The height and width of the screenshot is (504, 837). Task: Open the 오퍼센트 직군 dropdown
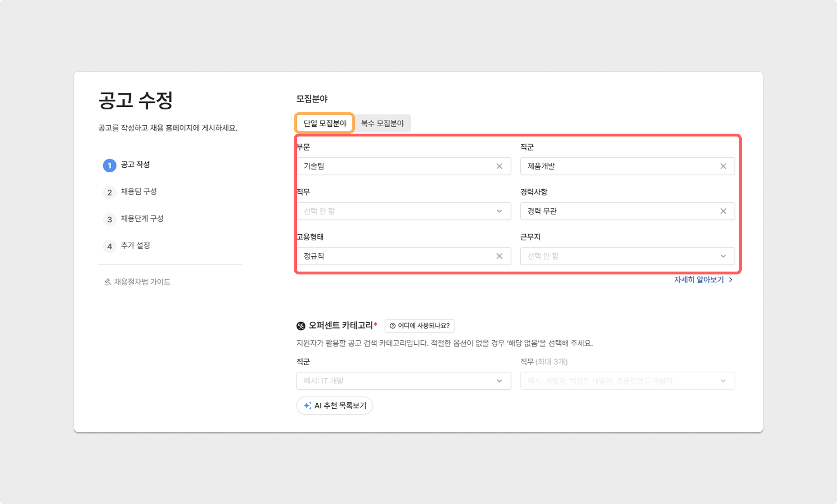(403, 381)
